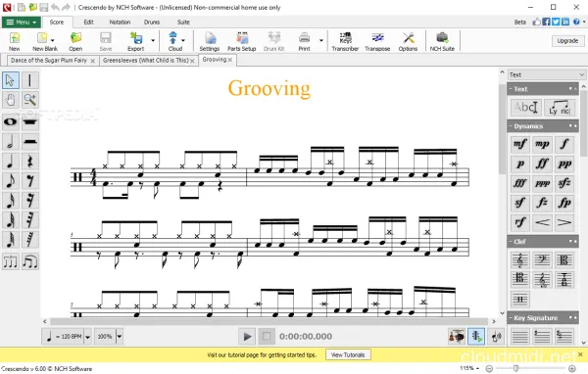Dismiss the yellow tutorial banner
The width and height of the screenshot is (588, 374).
[580, 354]
